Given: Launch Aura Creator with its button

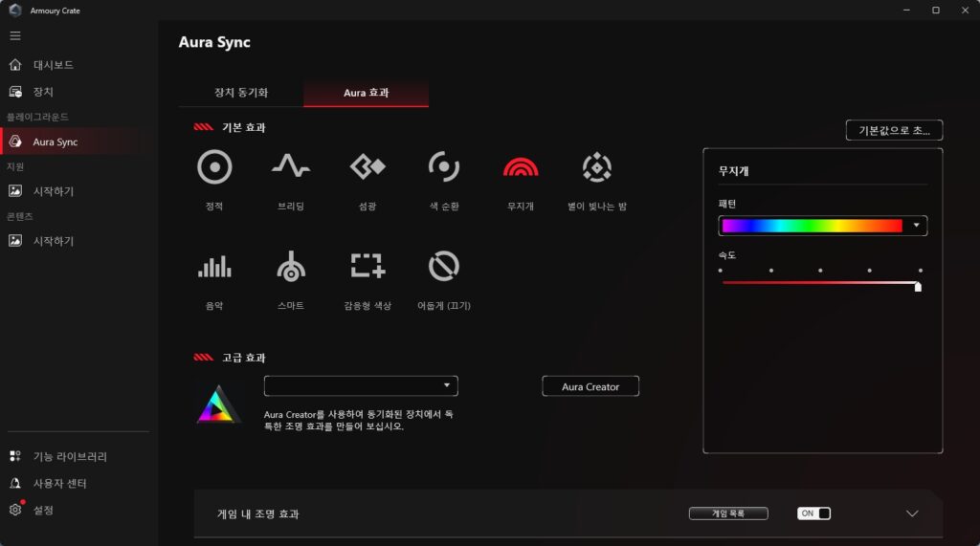Looking at the screenshot, I should point(590,386).
